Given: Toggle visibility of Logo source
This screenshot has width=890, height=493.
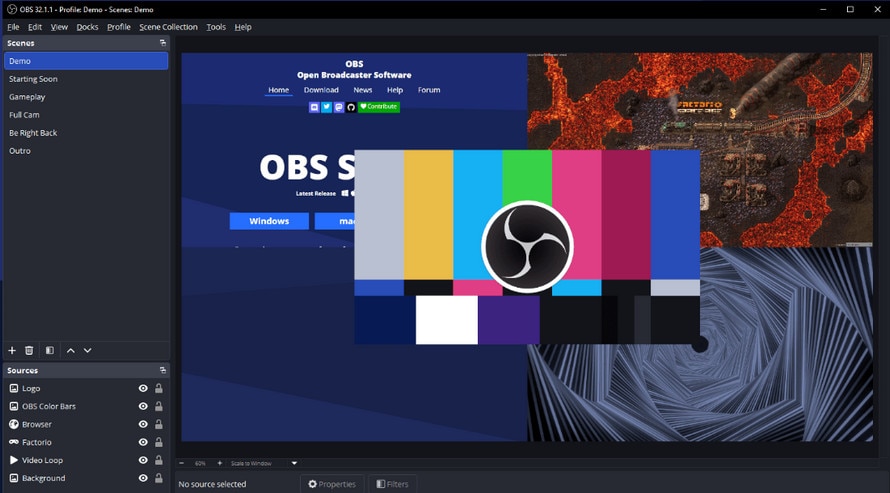Looking at the screenshot, I should tap(143, 388).
